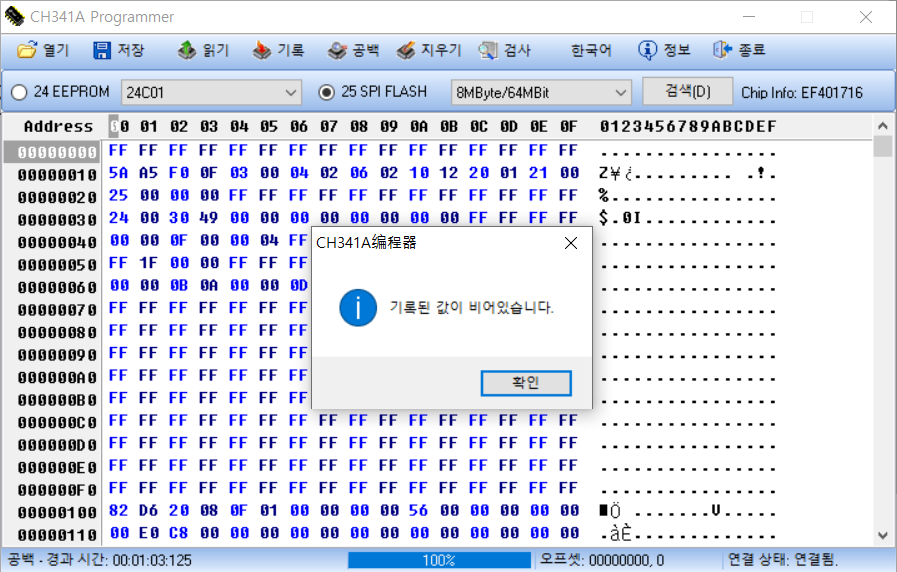This screenshot has width=897, height=572.
Task: Click the connection status 연결 상태: 연결됨
Action: tap(783, 559)
